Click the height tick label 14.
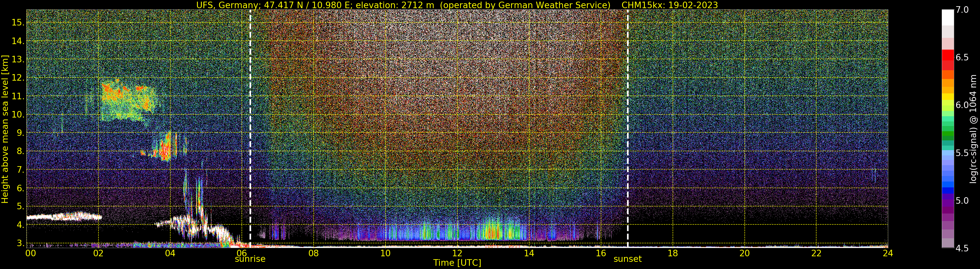The image size is (980, 269). [18, 41]
